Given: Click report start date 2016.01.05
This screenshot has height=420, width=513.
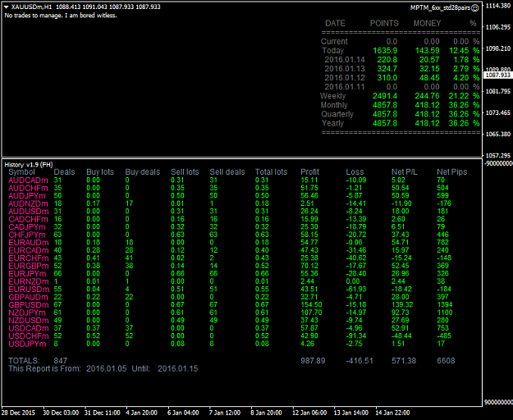Looking at the screenshot, I should coord(107,368).
